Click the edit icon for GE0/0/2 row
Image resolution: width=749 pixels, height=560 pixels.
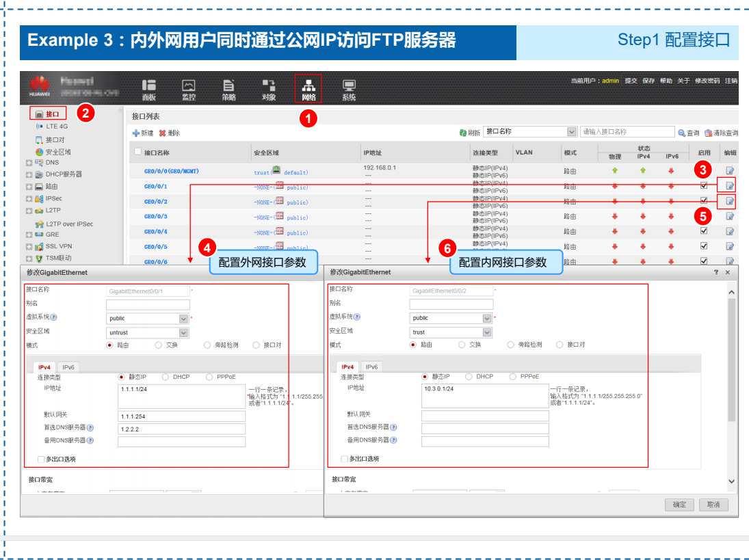click(730, 201)
